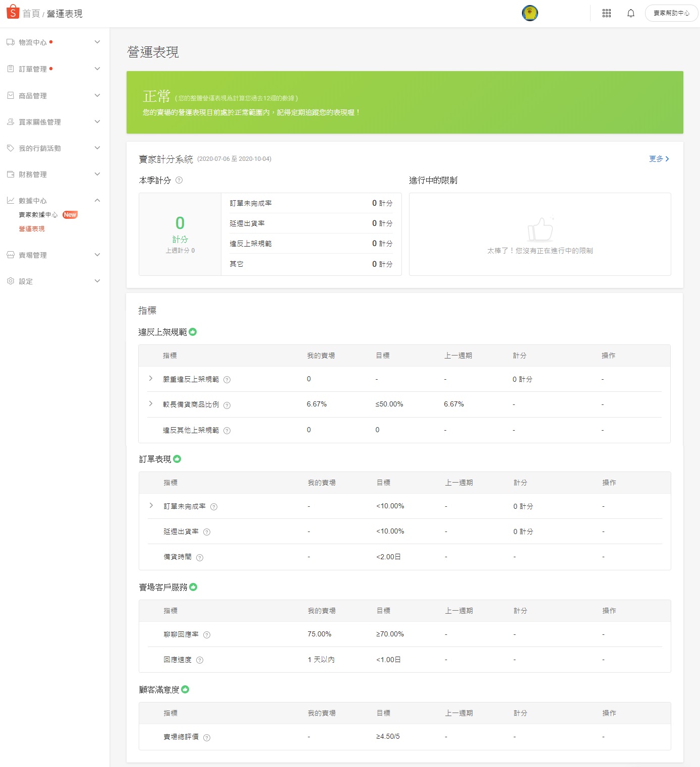Open the 賣家幫助中心 button

tap(671, 13)
